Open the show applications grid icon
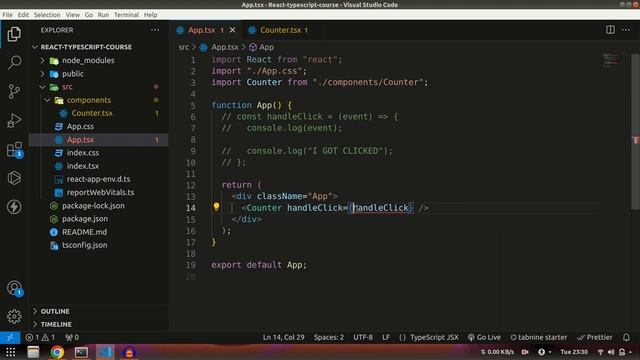Screen dimensions: 640x360 tap(10, 352)
